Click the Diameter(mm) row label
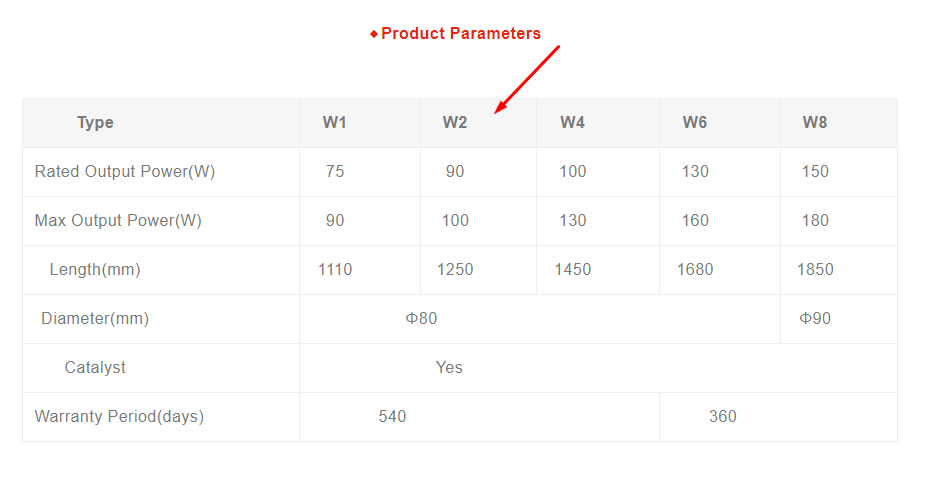 pos(95,318)
